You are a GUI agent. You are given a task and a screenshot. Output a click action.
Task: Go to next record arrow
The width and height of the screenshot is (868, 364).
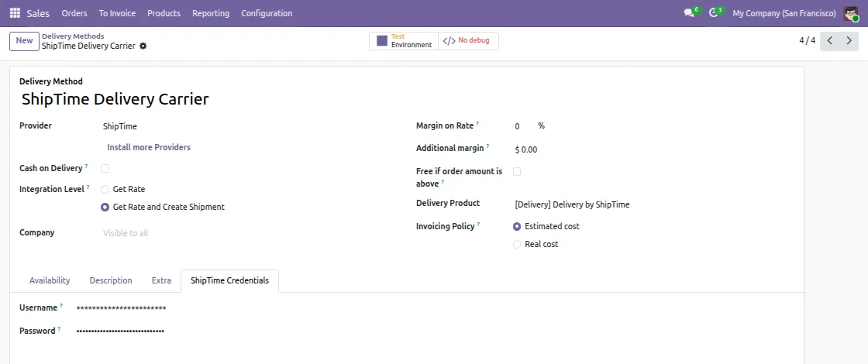coord(849,40)
